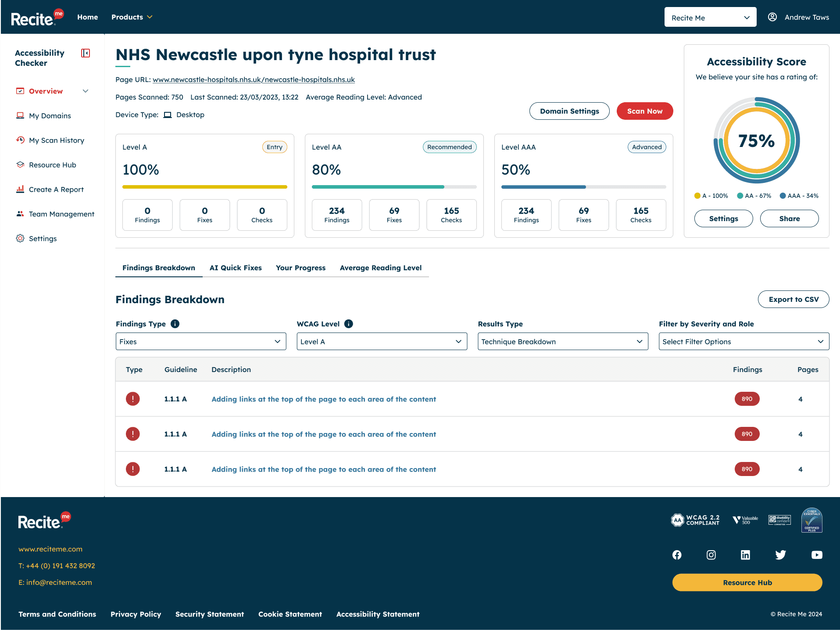
Task: Click the footer Recite Me logo
Action: coord(44,520)
